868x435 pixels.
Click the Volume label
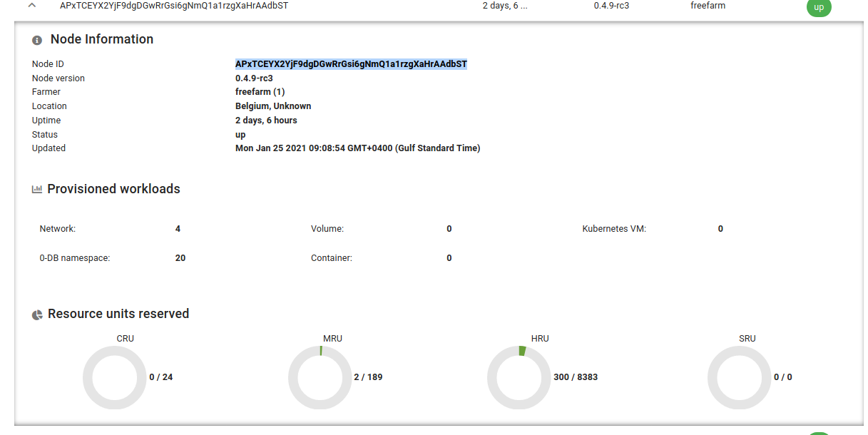point(327,229)
